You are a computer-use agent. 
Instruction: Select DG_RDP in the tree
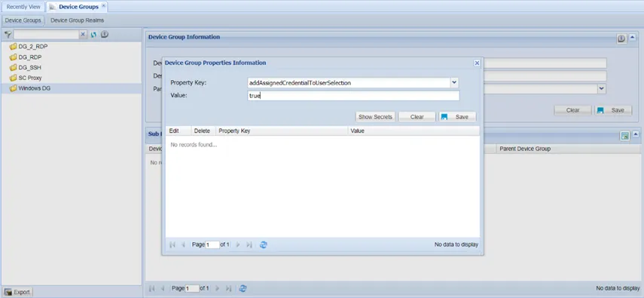[30, 57]
